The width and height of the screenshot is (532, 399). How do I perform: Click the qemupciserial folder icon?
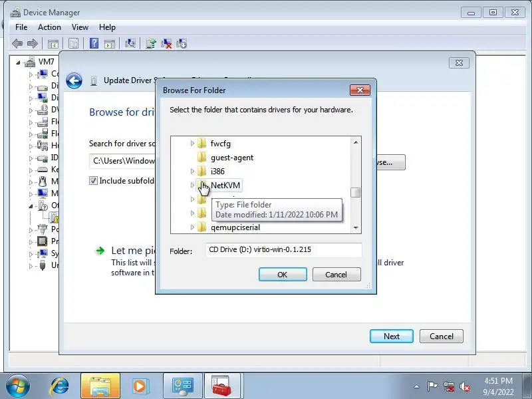point(202,227)
